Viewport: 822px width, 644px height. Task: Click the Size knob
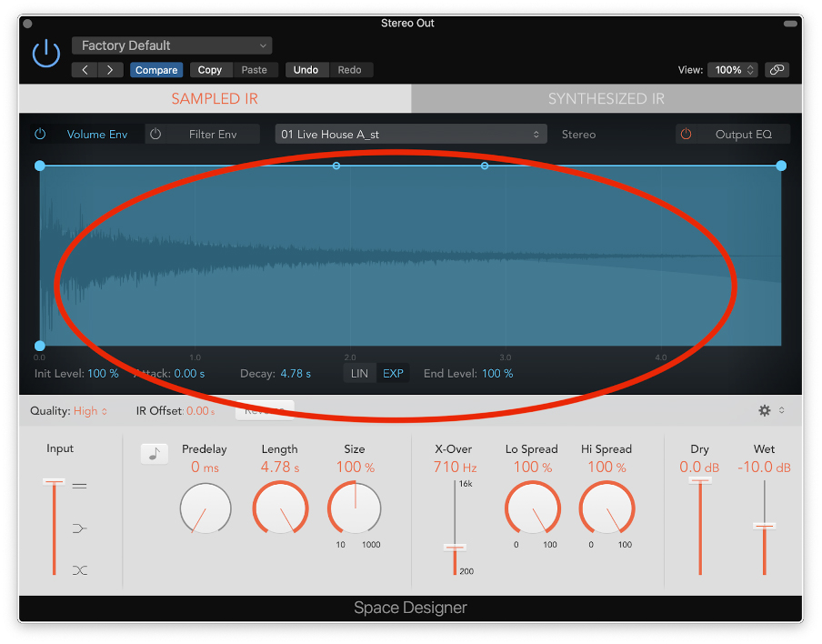[355, 508]
